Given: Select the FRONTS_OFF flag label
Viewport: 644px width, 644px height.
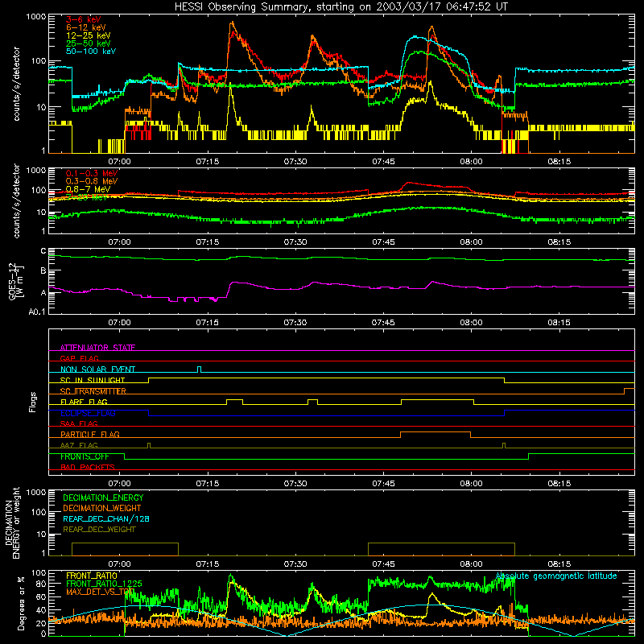Looking at the screenshot, I should (85, 456).
